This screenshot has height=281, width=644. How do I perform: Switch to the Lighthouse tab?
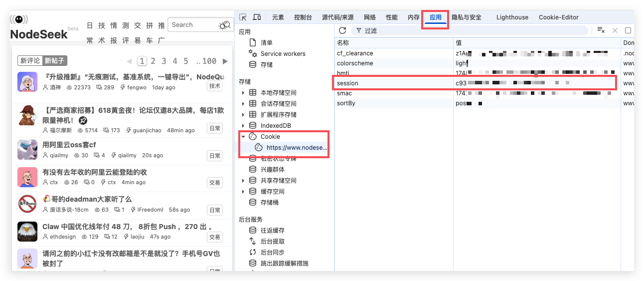(512, 17)
